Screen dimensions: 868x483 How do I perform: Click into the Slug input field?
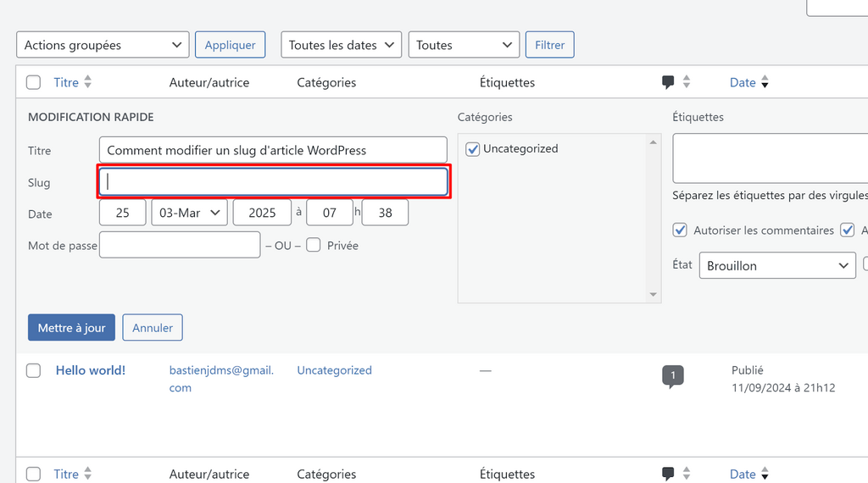pos(273,182)
